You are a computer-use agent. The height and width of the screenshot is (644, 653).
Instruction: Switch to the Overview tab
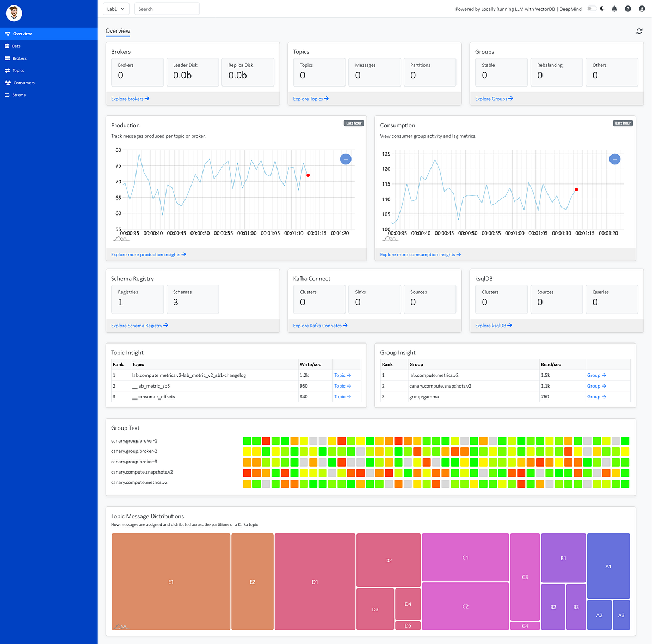118,31
